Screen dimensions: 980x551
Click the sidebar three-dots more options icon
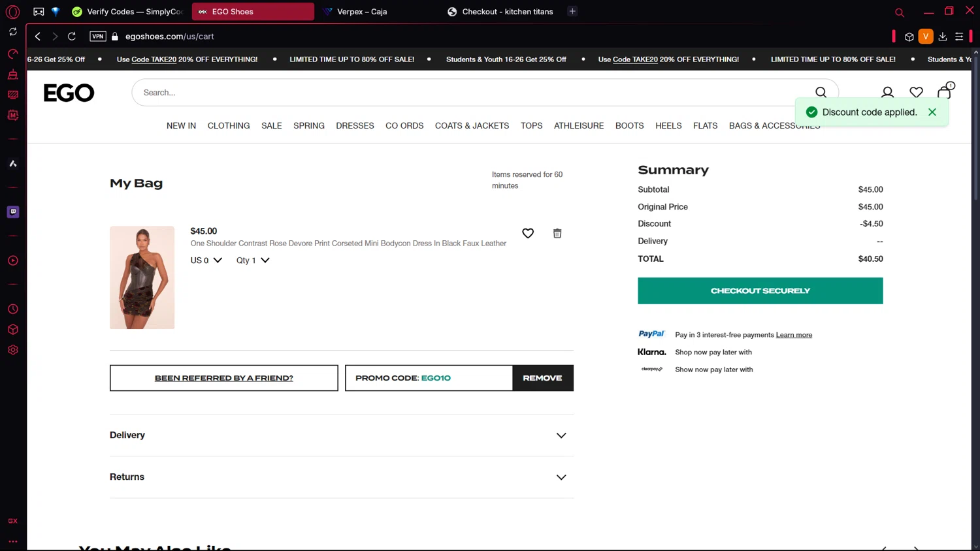[12, 541]
